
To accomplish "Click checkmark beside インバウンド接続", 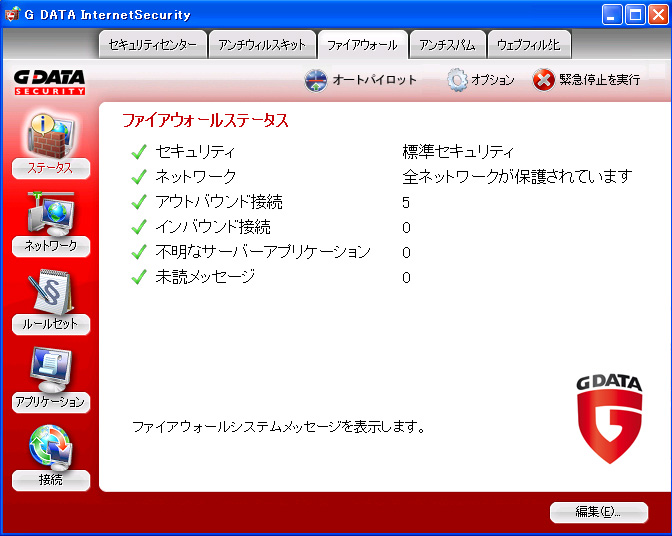I will (139, 227).
